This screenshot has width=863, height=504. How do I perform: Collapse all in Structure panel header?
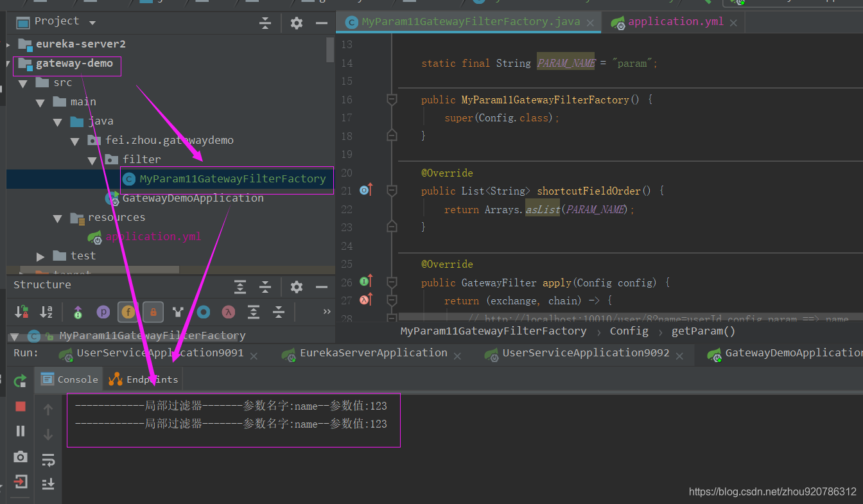coord(265,287)
